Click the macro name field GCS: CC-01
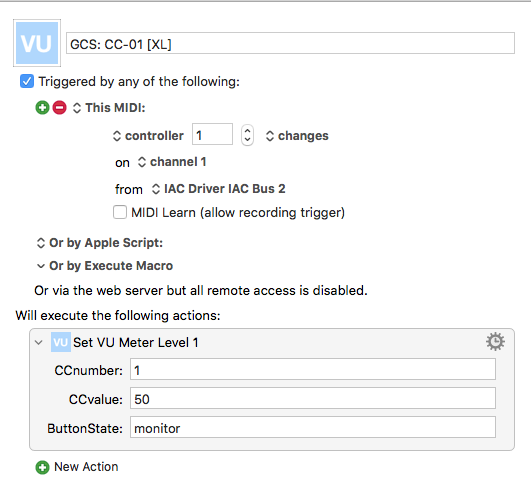 [290, 43]
